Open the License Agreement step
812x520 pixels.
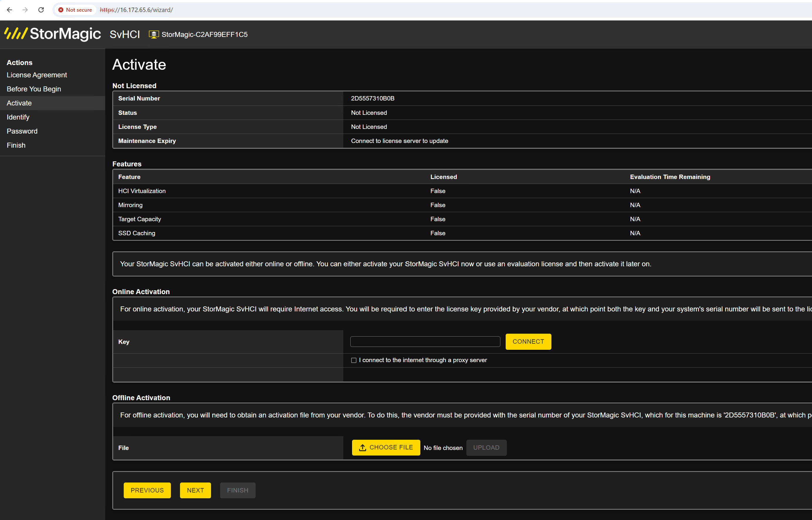(x=37, y=75)
